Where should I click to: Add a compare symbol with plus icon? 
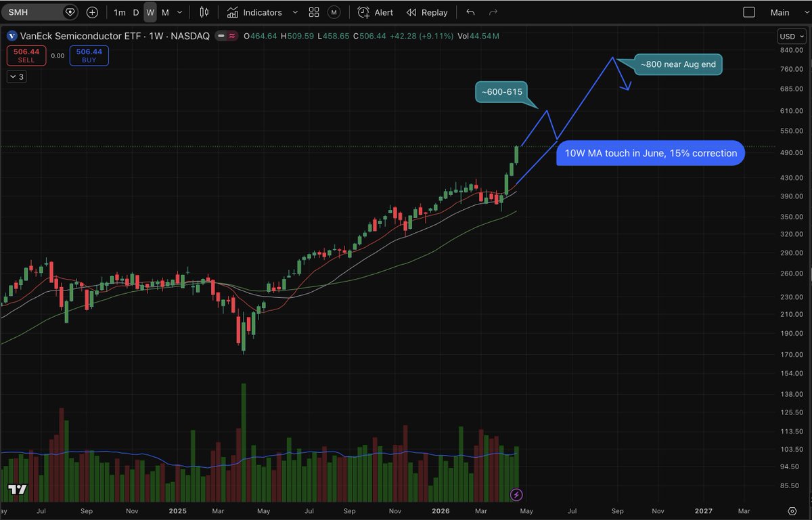[93, 12]
